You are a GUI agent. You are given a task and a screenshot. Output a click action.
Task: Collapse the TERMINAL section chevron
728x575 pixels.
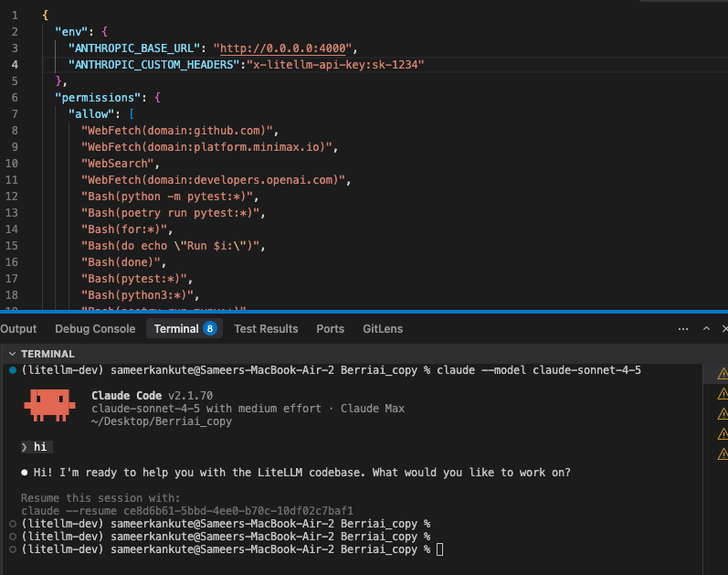pos(12,354)
